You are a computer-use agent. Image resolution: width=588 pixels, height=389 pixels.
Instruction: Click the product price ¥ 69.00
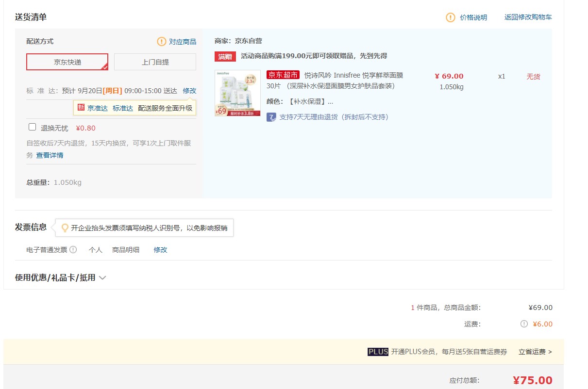(x=449, y=76)
